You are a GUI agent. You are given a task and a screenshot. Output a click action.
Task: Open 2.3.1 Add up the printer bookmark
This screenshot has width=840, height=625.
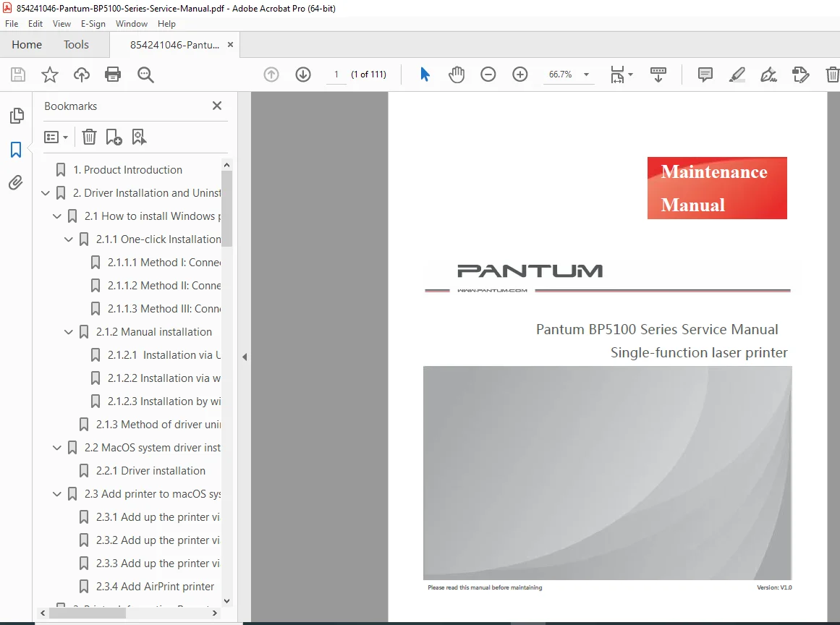click(x=158, y=517)
